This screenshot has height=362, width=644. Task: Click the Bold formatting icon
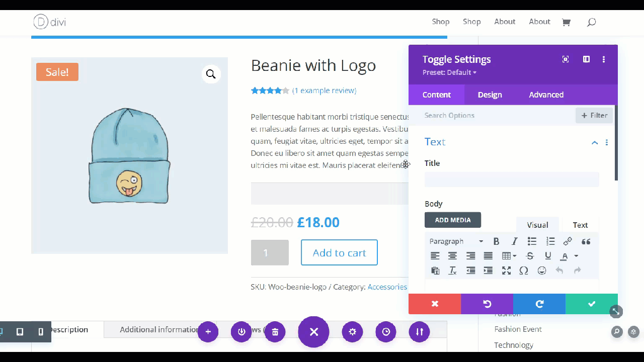click(496, 241)
